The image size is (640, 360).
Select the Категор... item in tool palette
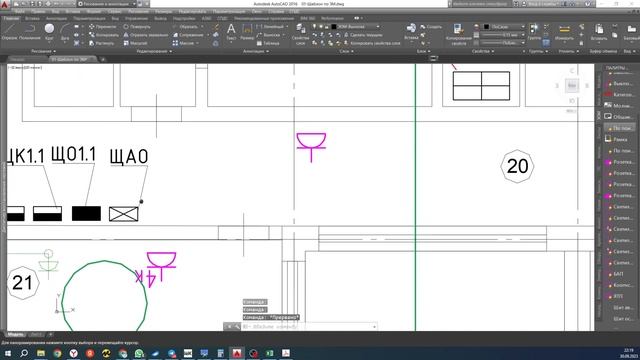click(620, 95)
